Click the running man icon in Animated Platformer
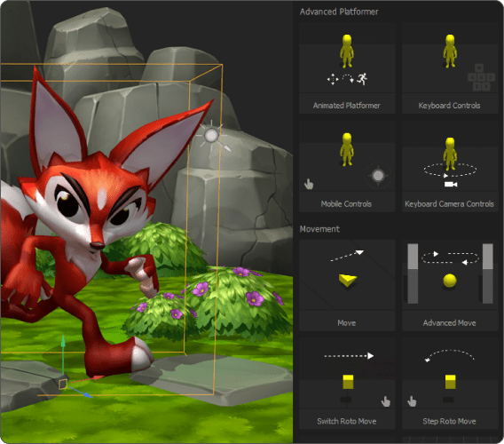This screenshot has width=504, height=444. 363,79
